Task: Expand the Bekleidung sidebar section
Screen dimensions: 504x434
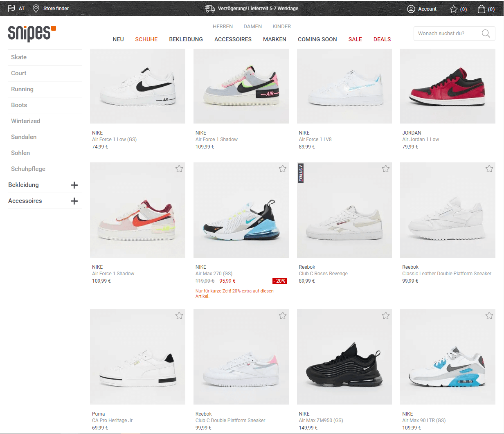Action: point(74,185)
